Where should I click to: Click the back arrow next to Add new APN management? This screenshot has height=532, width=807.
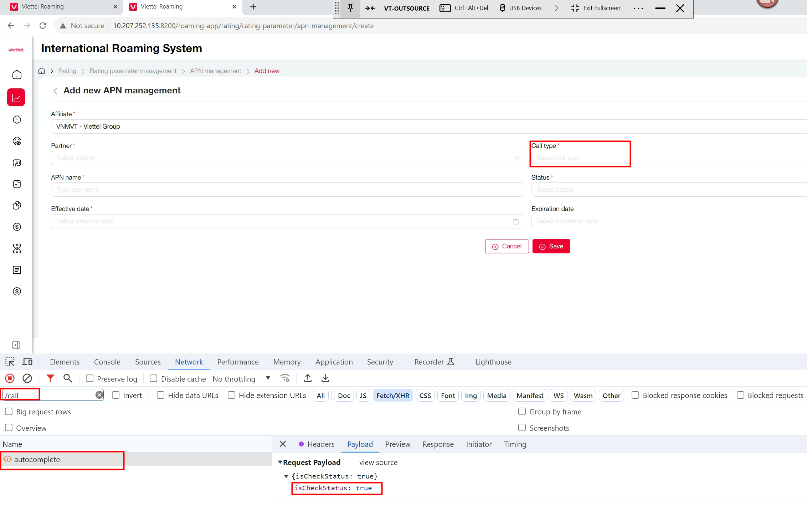(x=55, y=91)
